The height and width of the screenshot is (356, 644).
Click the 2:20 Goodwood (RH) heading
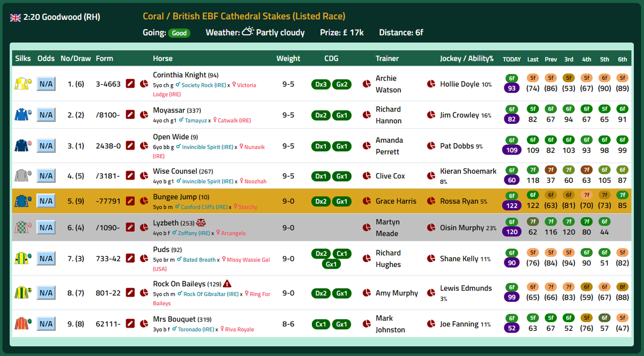(62, 17)
